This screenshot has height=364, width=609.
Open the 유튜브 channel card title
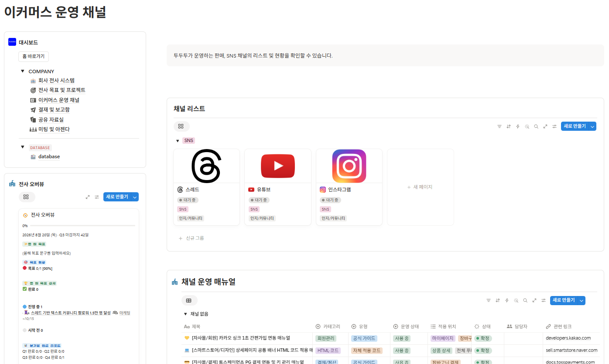point(264,190)
